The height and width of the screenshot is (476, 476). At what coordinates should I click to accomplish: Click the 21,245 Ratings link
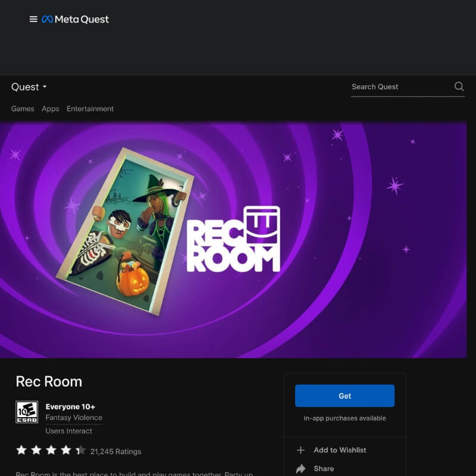[115, 452]
